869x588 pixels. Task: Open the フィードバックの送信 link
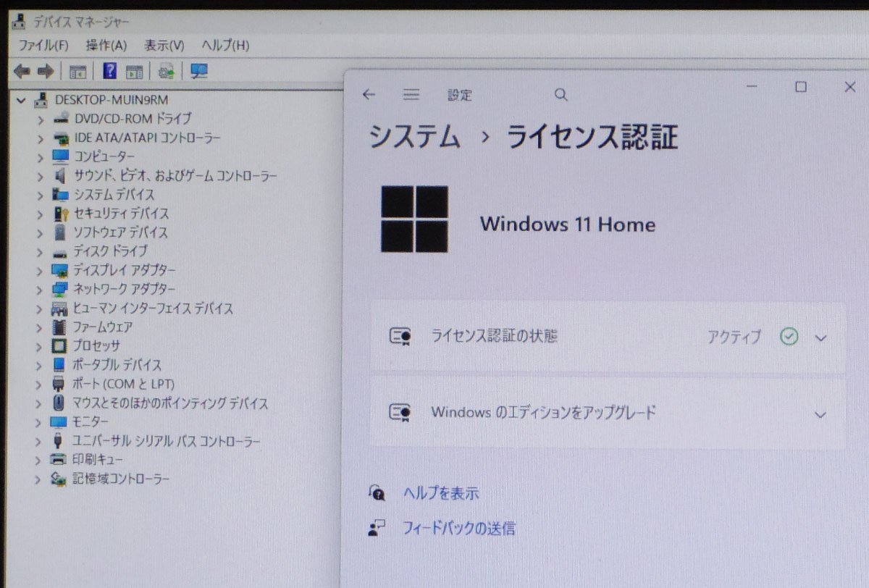459,529
